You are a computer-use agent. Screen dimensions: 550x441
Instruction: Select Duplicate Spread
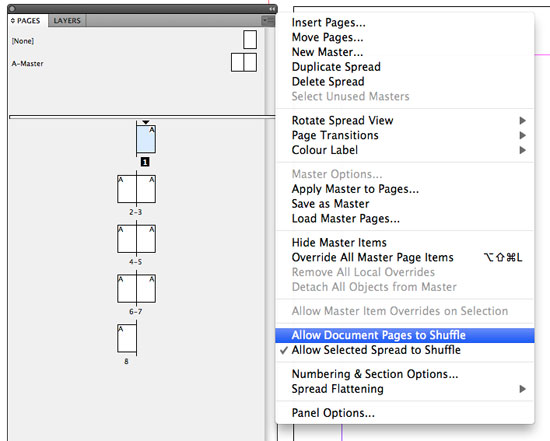pos(405,67)
